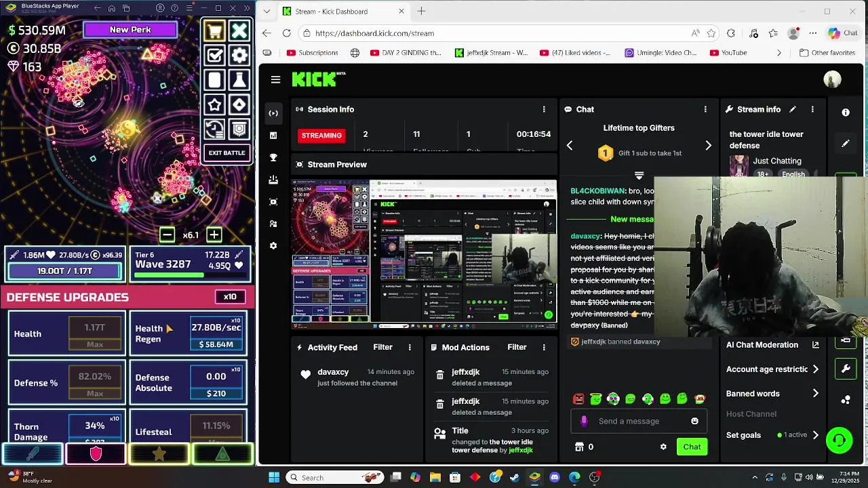Open the Kick hamburger navigation menu
Screen dimensions: 868x488
click(x=275, y=79)
